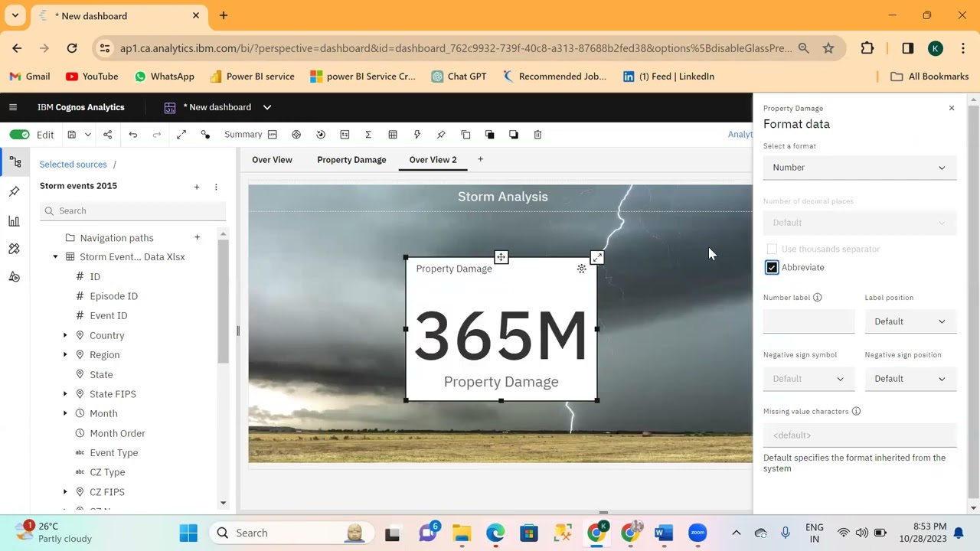Click the data source Search field

pyautogui.click(x=133, y=210)
